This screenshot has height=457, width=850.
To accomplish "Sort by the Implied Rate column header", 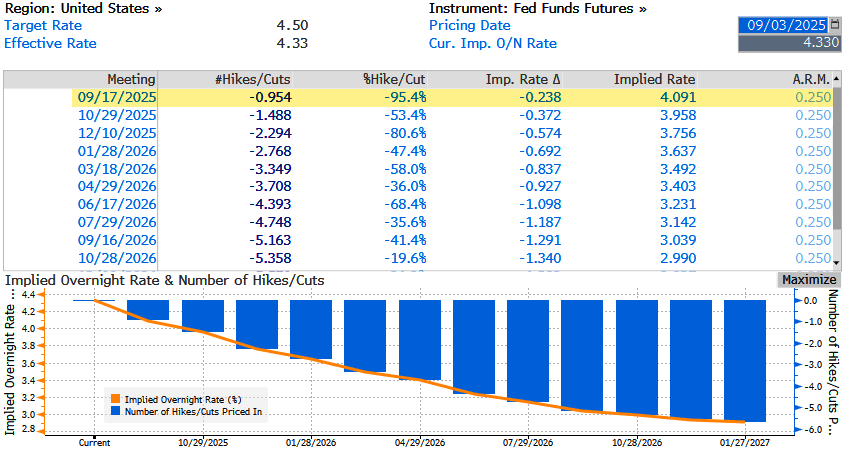I will click(654, 79).
